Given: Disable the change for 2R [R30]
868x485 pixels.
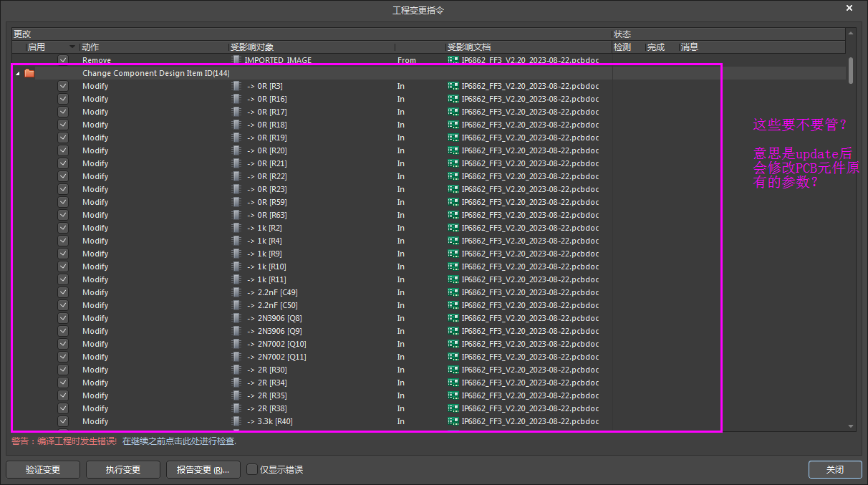Looking at the screenshot, I should [x=63, y=370].
